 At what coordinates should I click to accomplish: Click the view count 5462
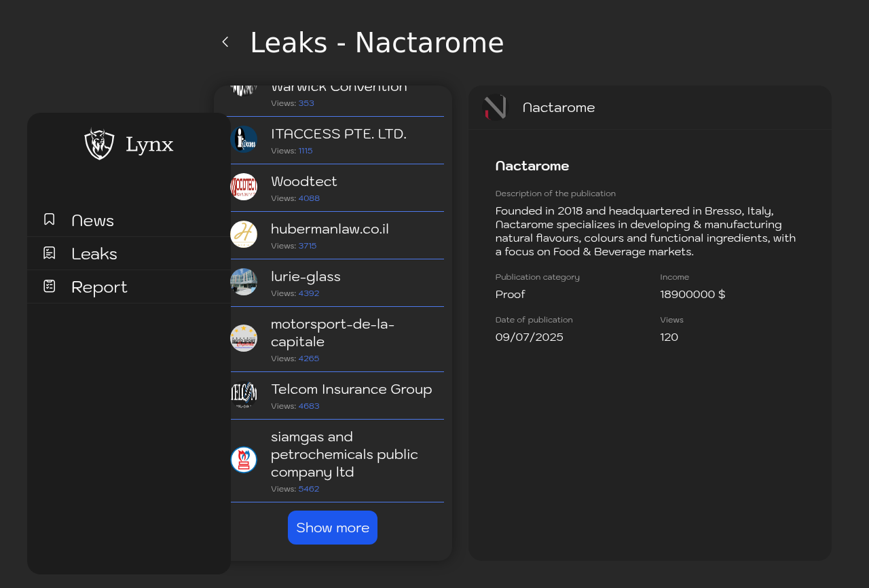tap(309, 489)
